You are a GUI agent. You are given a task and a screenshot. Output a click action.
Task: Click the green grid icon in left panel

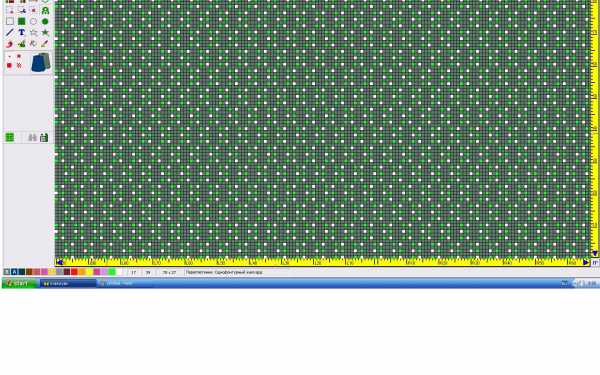tap(10, 137)
